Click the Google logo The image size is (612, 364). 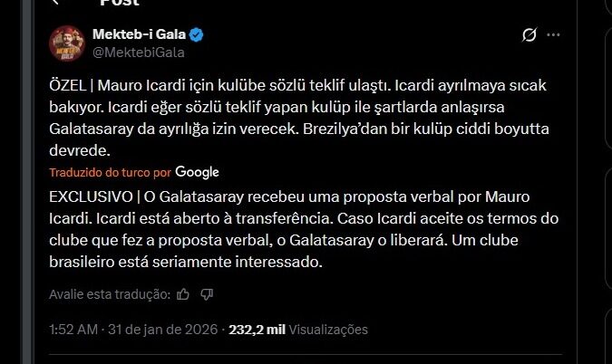[197, 171]
